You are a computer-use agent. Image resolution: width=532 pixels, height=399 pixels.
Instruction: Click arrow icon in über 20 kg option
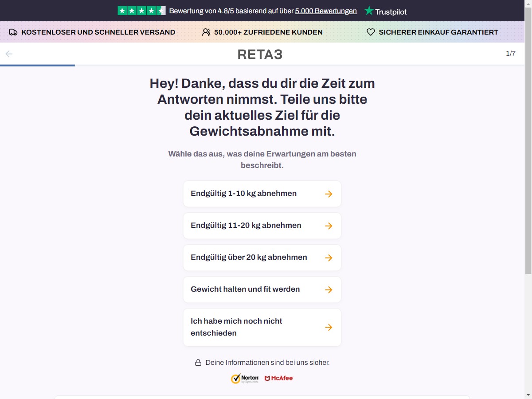coord(329,258)
